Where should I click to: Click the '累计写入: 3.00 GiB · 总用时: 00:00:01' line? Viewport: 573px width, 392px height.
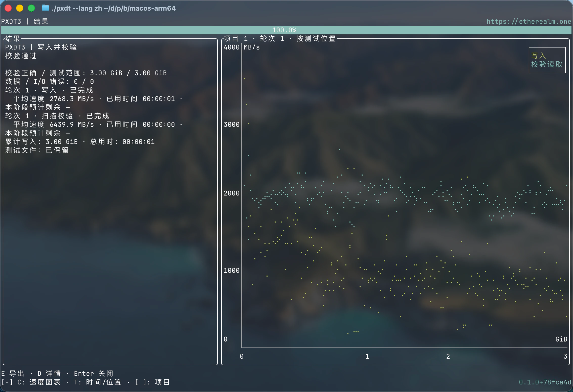pyautogui.click(x=80, y=141)
